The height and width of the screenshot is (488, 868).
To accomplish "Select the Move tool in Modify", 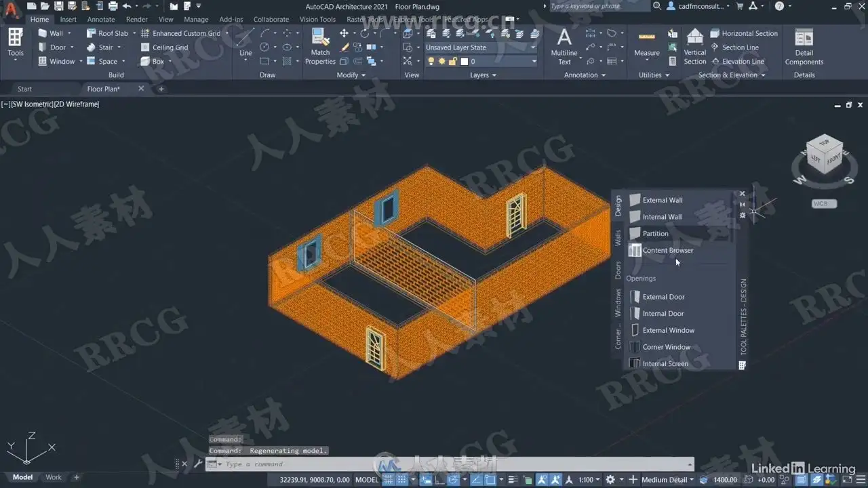I will click(x=344, y=33).
